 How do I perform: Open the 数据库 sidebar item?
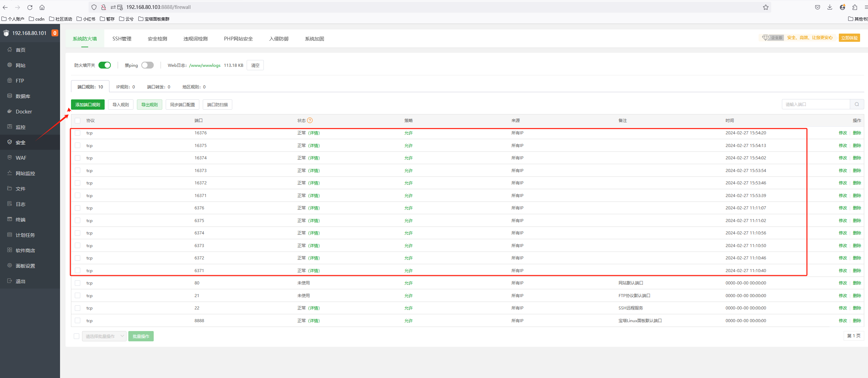point(30,96)
